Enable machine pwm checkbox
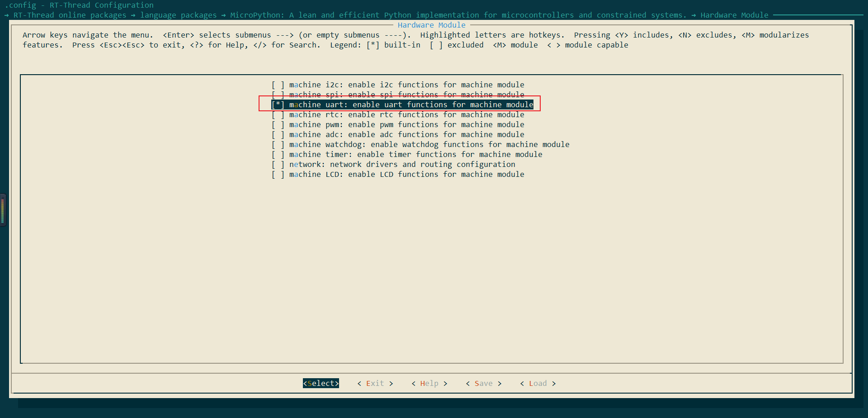Viewport: 868px width, 418px height. (278, 124)
